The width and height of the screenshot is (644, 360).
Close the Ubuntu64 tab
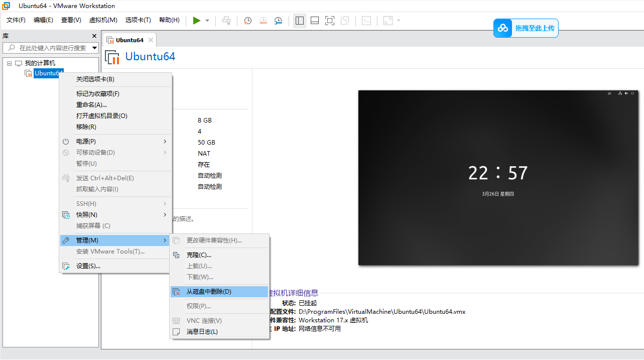point(151,40)
